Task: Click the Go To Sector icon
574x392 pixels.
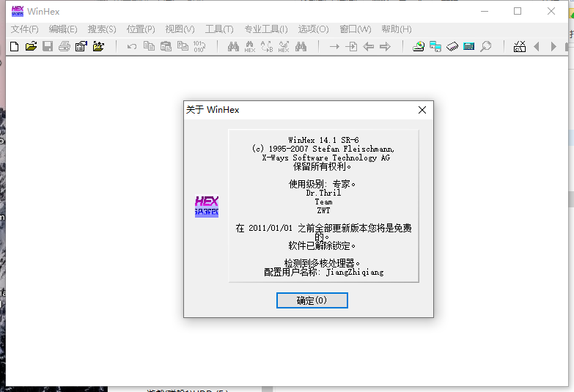Action: tap(351, 46)
